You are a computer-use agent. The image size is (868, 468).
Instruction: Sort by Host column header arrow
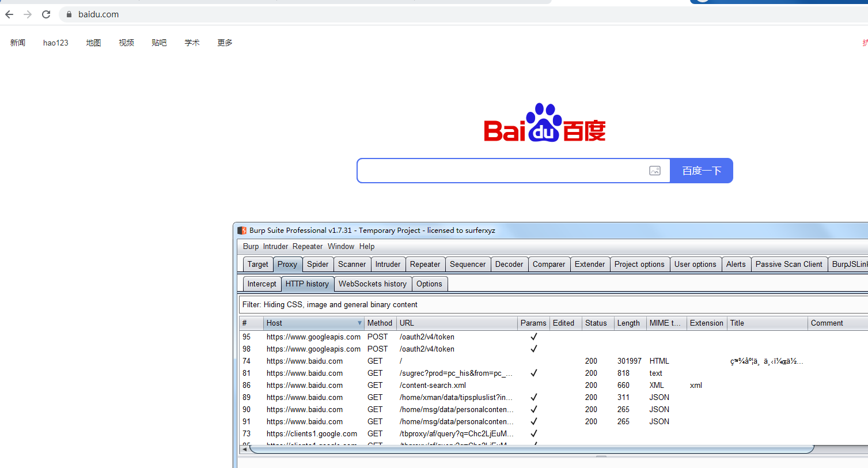[x=360, y=323]
